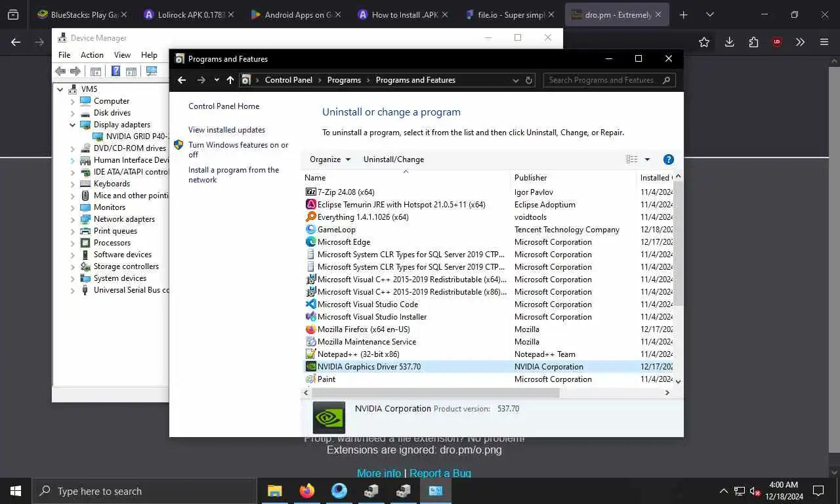
Task: Open the Organize dropdown menu
Action: coord(330,159)
